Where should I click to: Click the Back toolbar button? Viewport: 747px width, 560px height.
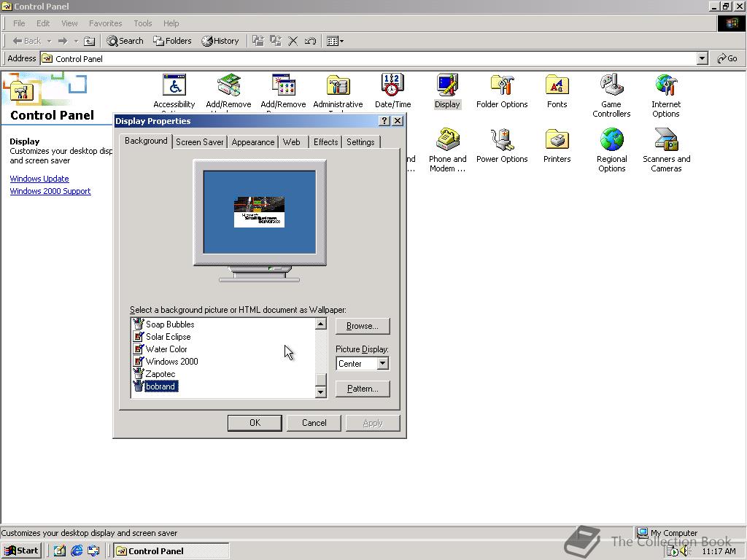click(x=27, y=41)
